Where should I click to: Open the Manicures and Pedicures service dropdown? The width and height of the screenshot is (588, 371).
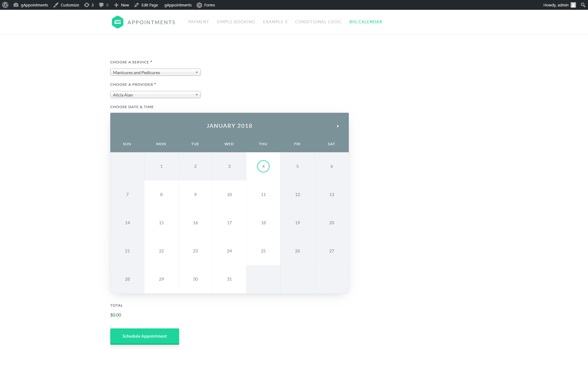[155, 72]
